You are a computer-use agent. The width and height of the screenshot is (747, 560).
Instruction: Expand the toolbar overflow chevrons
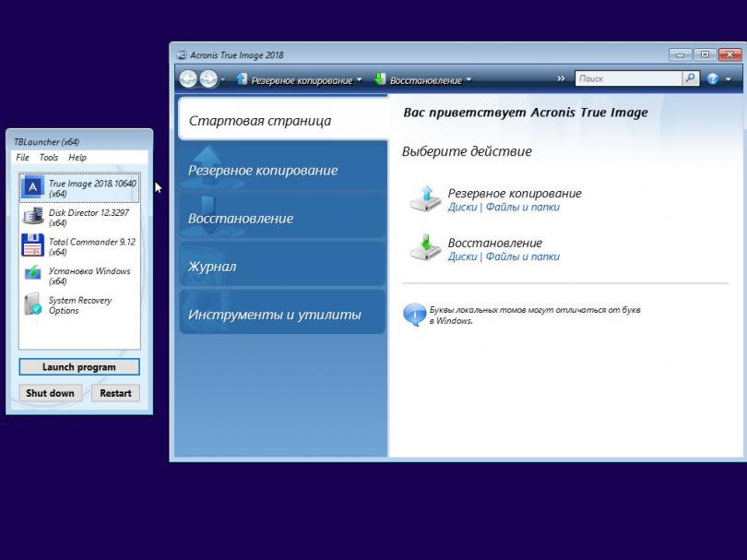pyautogui.click(x=561, y=78)
